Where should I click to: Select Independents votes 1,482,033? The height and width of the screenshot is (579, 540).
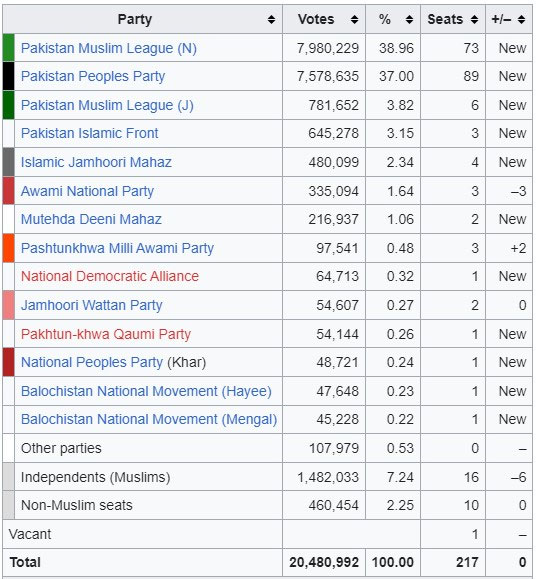(x=328, y=477)
